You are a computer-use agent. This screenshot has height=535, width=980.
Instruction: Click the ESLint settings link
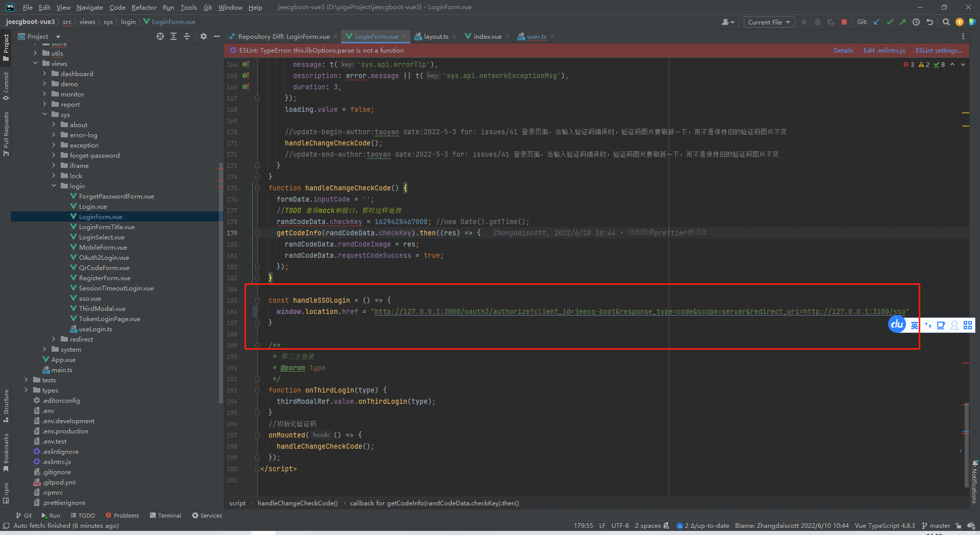939,51
